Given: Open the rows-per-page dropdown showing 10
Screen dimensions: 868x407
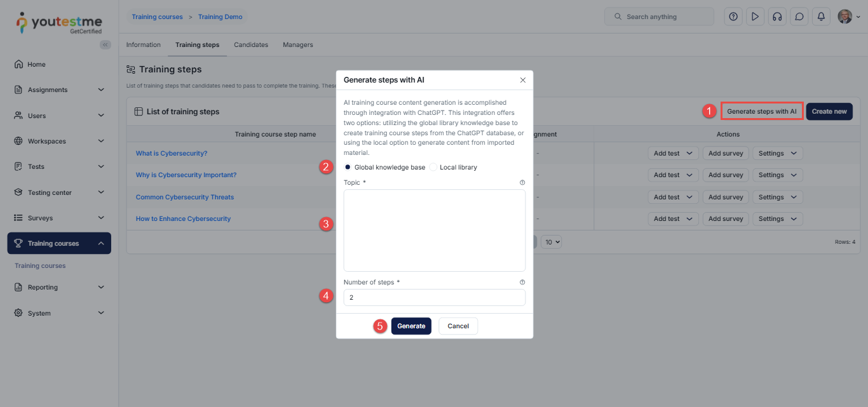Looking at the screenshot, I should pyautogui.click(x=551, y=242).
